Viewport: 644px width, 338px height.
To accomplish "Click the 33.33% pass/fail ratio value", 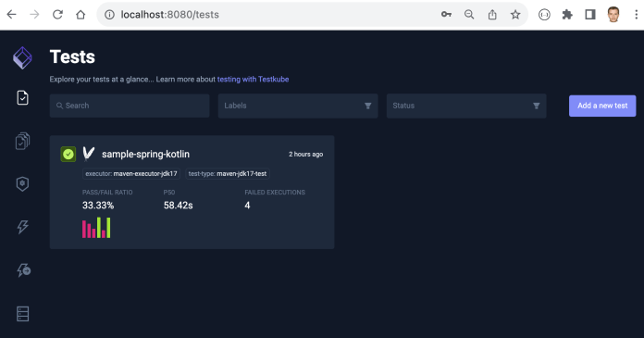I will 98,206.
